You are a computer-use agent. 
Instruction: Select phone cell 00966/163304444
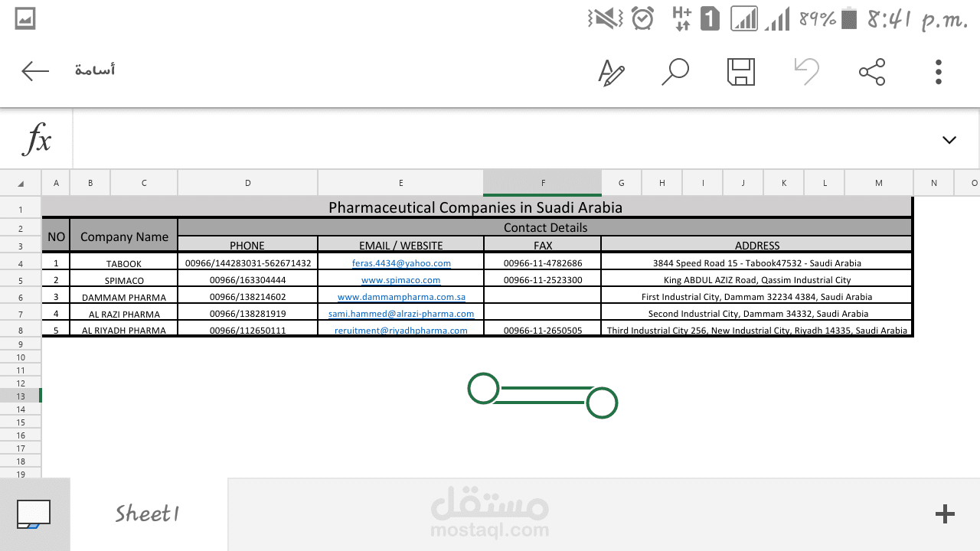[247, 280]
